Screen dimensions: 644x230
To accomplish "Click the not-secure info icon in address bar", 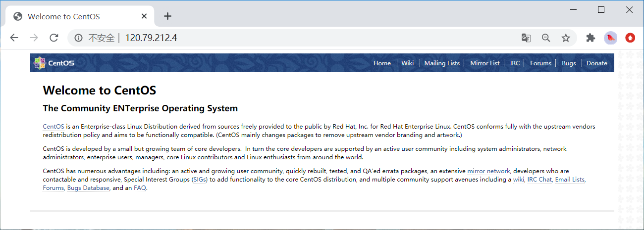I will [78, 38].
